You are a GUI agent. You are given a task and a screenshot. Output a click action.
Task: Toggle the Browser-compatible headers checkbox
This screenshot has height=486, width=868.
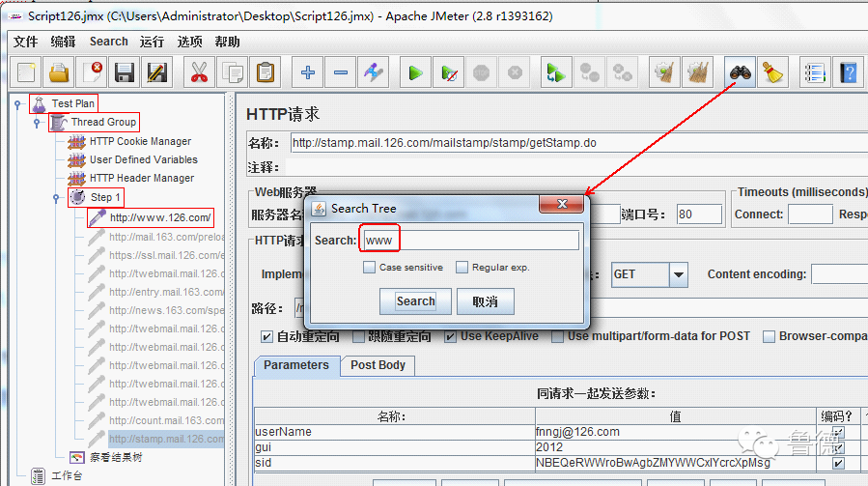[x=769, y=336]
